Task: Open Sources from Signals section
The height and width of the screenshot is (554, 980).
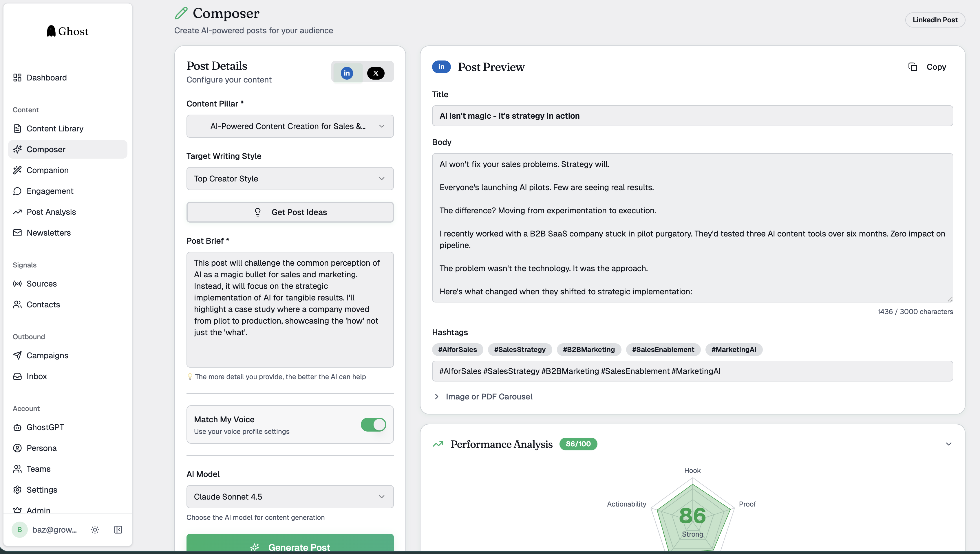Action: (41, 283)
